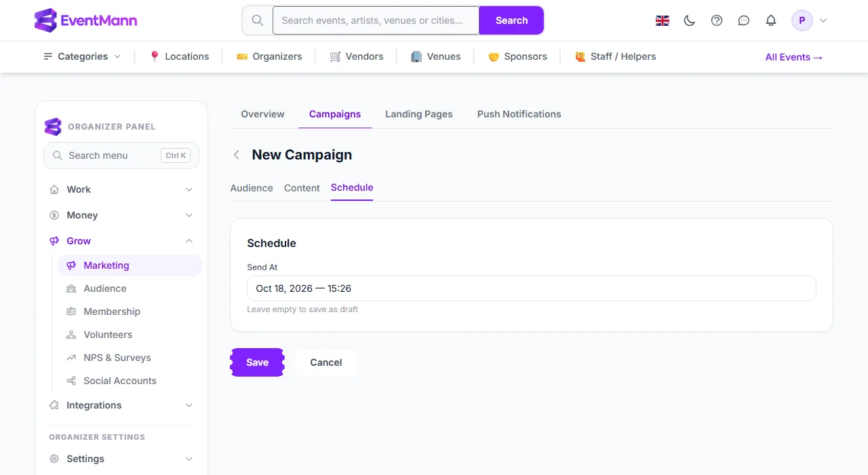Expand the Money section
868x475 pixels.
click(121, 215)
